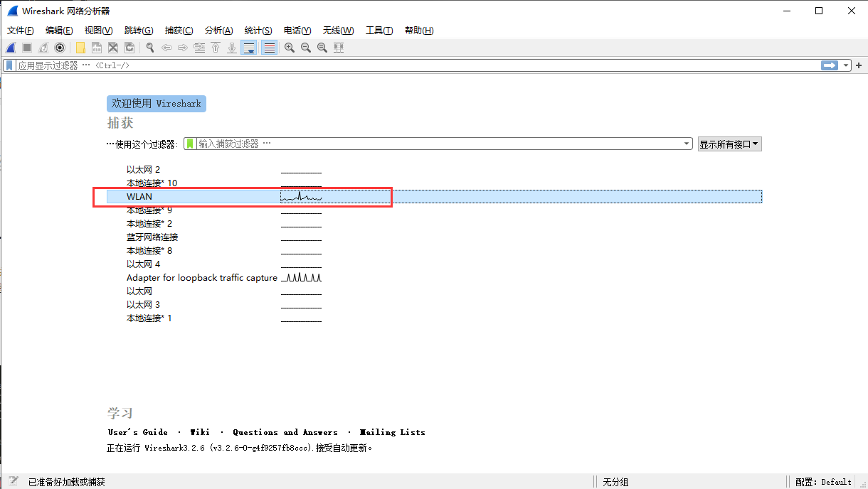Click the loopback adapter traffic sparkline
The image size is (868, 489).
301,277
